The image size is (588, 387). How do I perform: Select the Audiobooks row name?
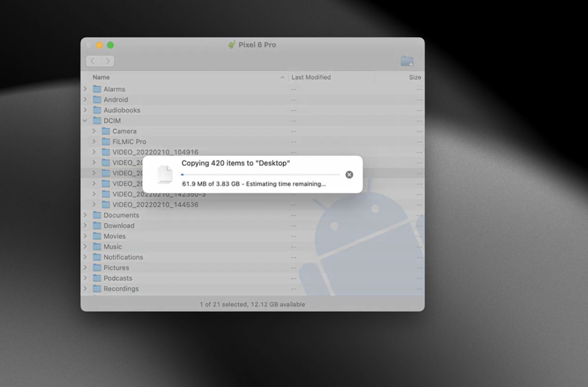click(x=122, y=110)
